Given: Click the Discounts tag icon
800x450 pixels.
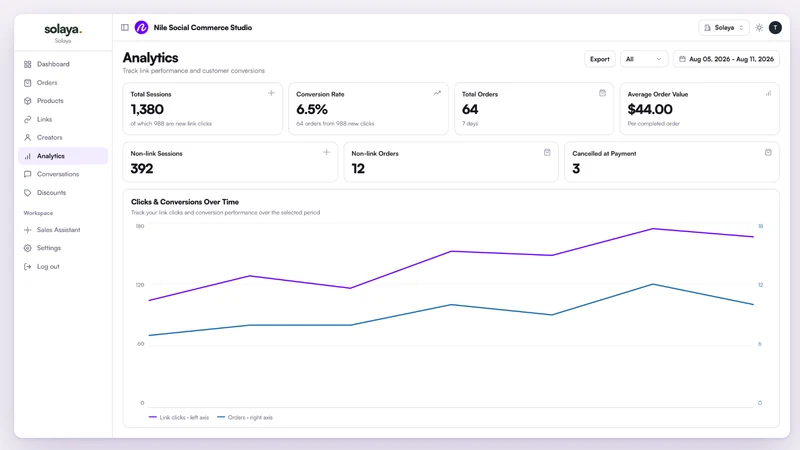Looking at the screenshot, I should (x=28, y=193).
